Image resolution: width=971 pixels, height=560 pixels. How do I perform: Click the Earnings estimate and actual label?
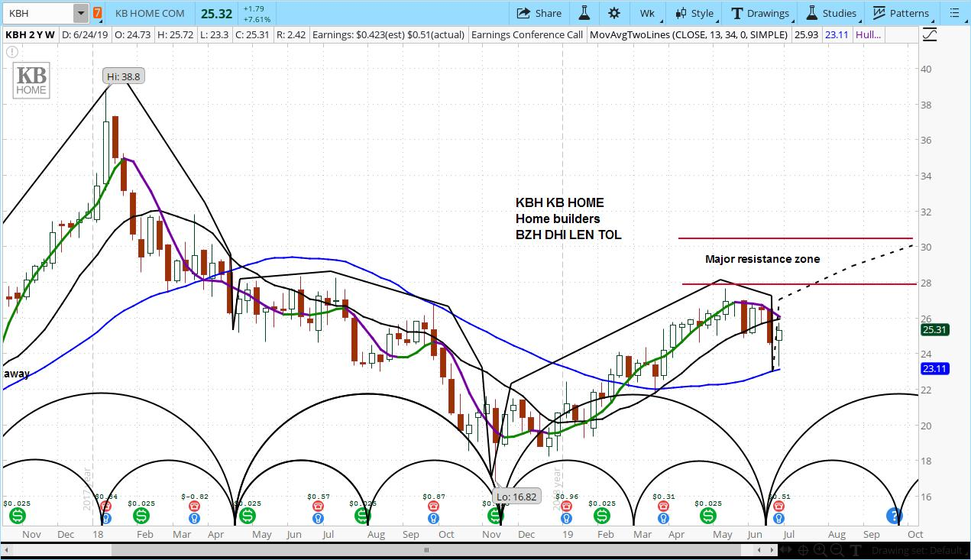tap(388, 34)
